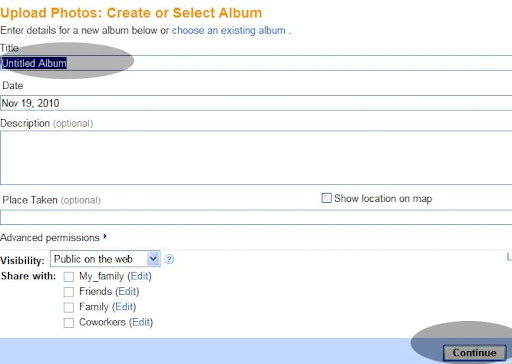Edit the Family group
The width and height of the screenshot is (512, 364).
click(124, 307)
